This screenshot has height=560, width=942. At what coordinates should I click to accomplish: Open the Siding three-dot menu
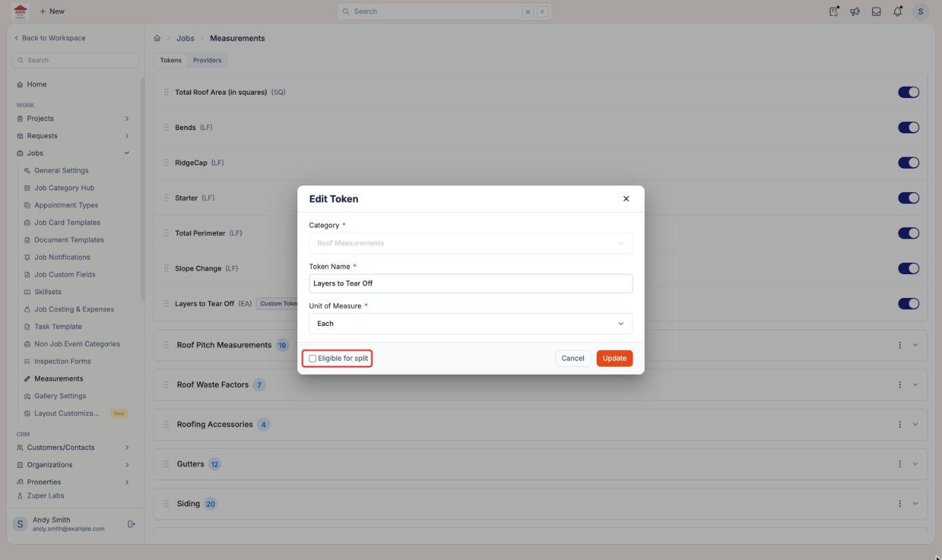tap(899, 504)
